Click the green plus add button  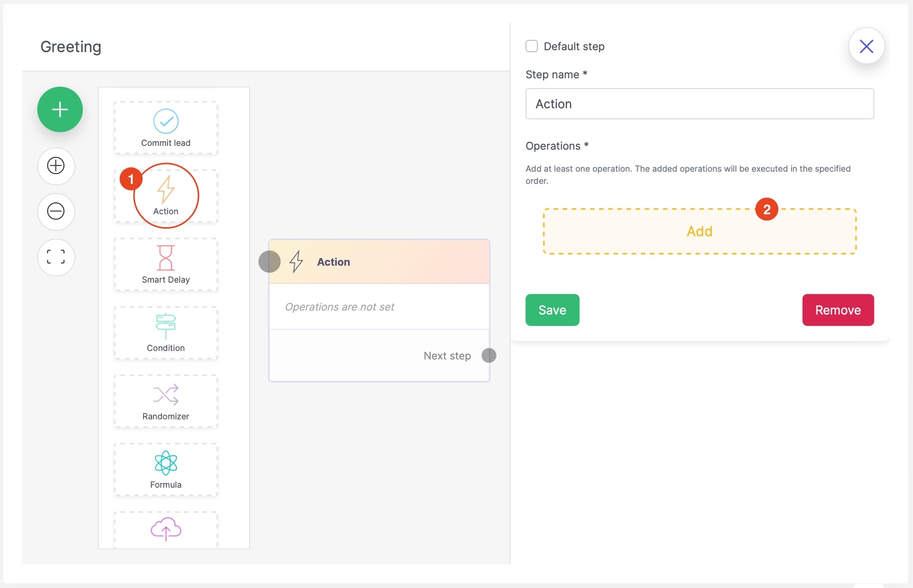point(60,109)
